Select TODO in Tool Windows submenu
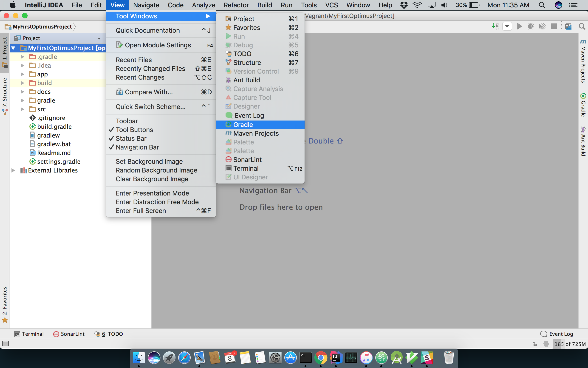The height and width of the screenshot is (368, 588). tap(260, 54)
